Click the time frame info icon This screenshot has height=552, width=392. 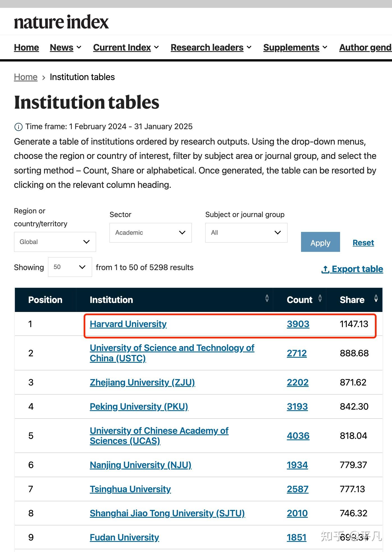18,127
